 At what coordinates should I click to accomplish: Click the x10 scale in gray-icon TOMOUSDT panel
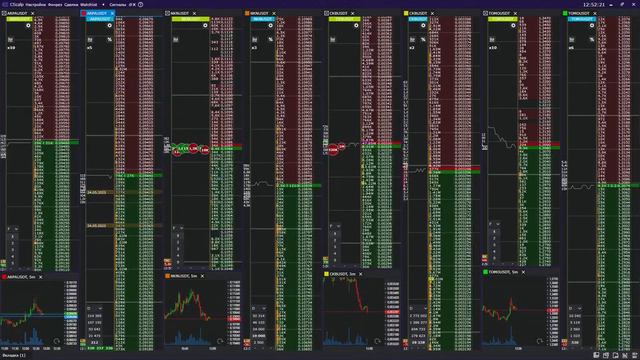(493, 48)
